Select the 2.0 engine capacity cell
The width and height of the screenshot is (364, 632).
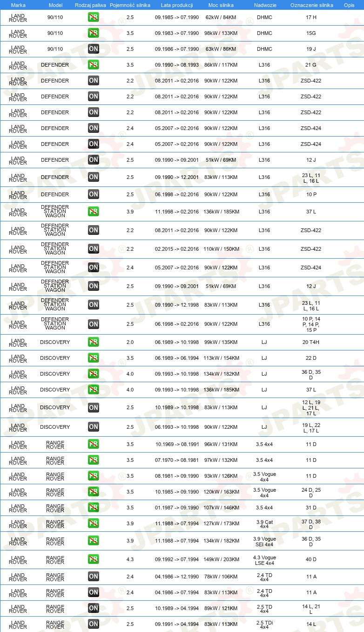pyautogui.click(x=130, y=342)
